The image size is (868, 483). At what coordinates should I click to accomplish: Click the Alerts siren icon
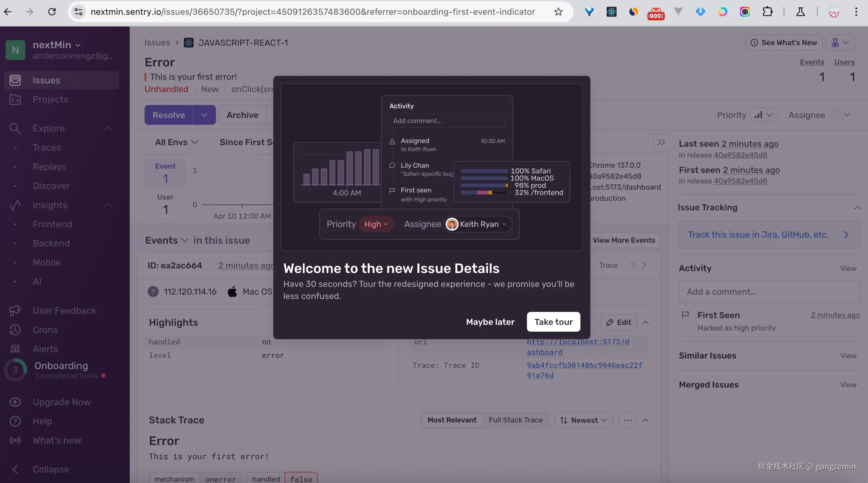pos(15,349)
